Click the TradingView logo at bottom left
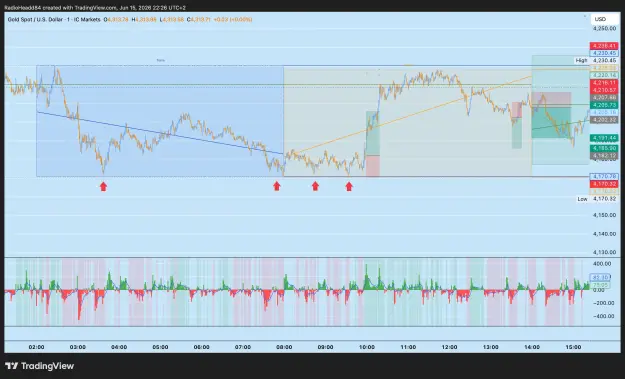 pos(39,366)
